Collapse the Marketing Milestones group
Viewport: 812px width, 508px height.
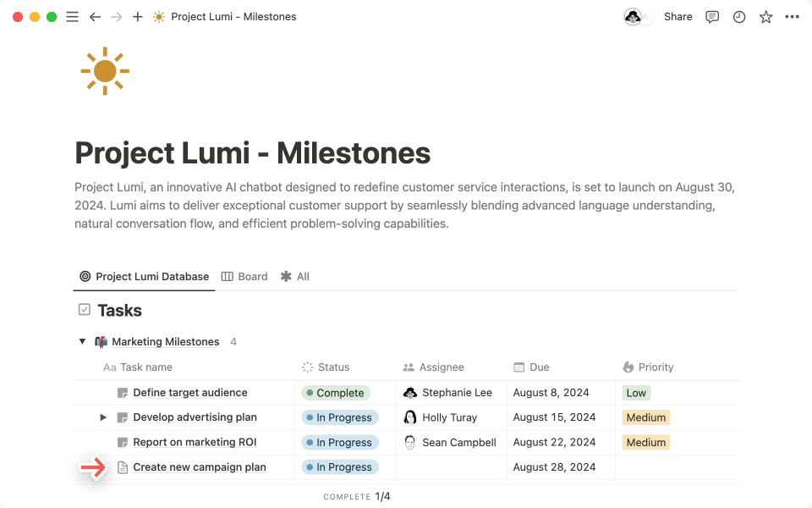(82, 341)
